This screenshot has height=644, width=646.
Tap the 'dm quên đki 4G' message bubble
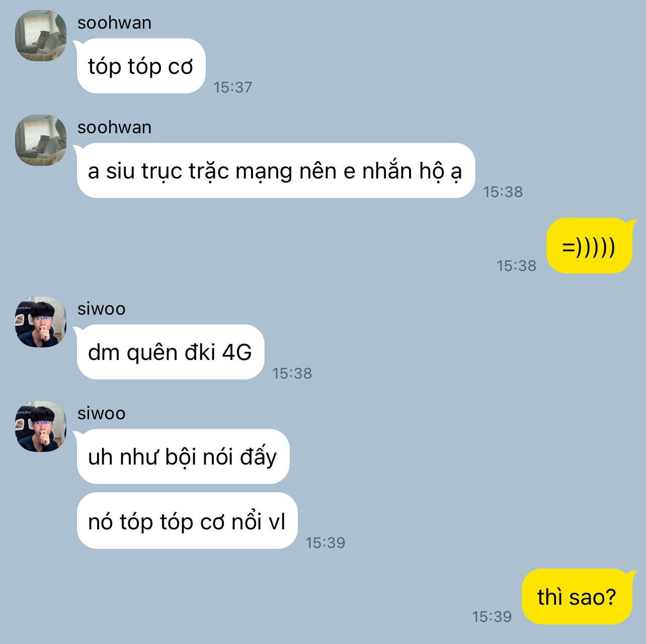171,352
